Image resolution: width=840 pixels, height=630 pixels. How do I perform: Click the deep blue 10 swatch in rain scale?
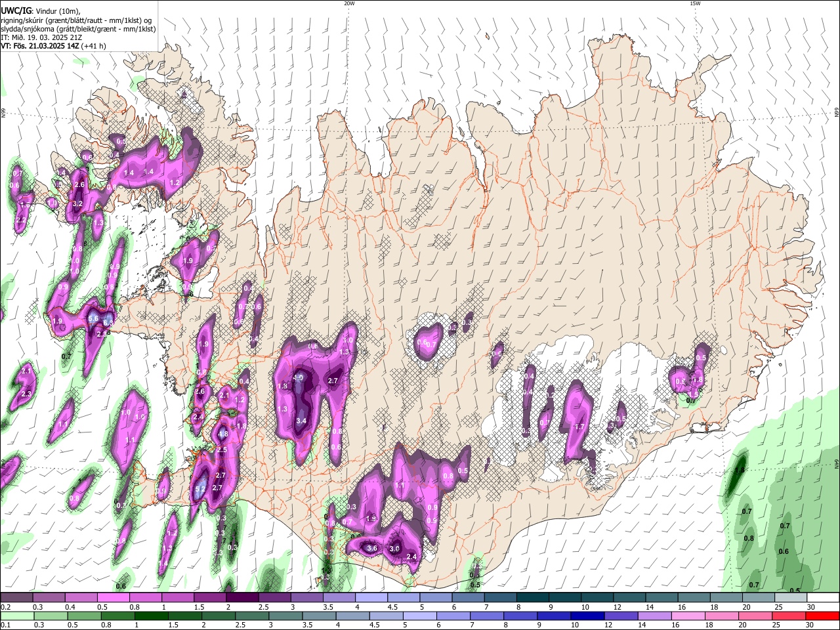pyautogui.click(x=587, y=616)
